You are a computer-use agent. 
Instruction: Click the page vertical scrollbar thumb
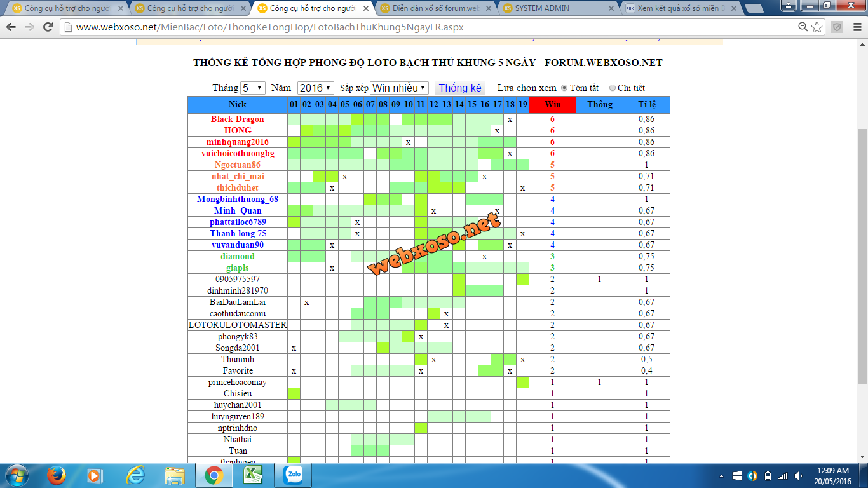(862, 254)
